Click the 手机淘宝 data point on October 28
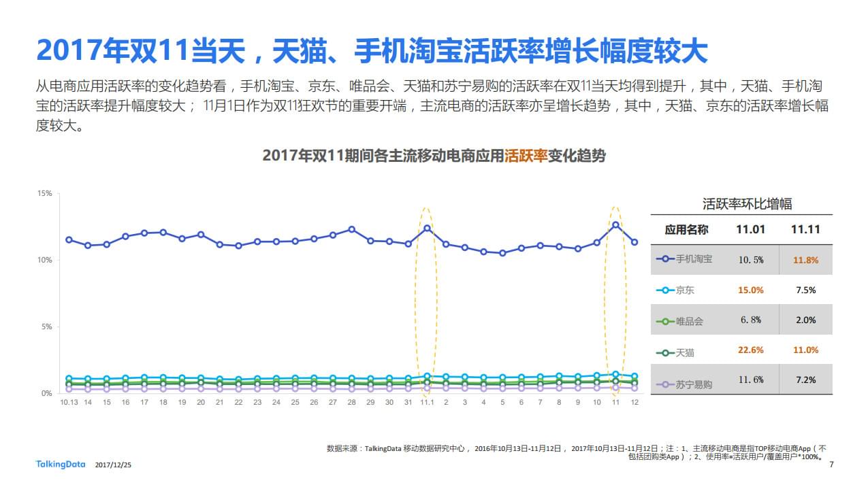868x485 pixels. [351, 229]
